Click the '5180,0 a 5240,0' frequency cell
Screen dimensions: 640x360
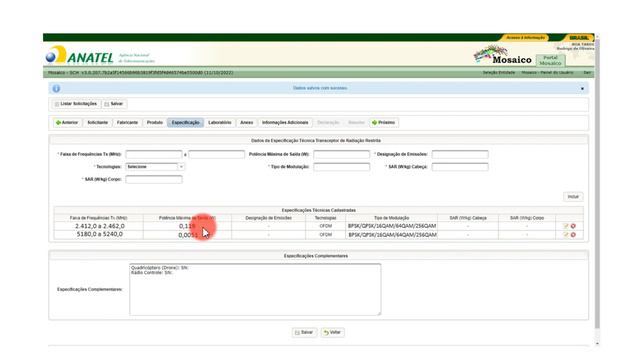pos(100,234)
